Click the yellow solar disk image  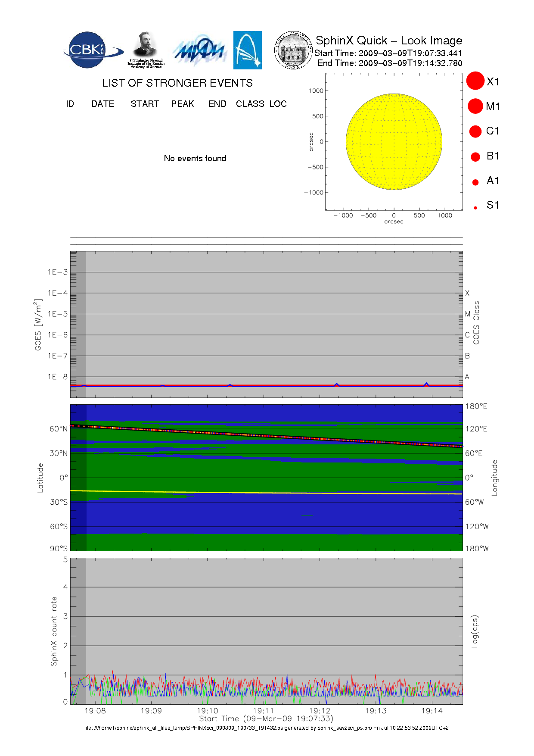coord(394,141)
